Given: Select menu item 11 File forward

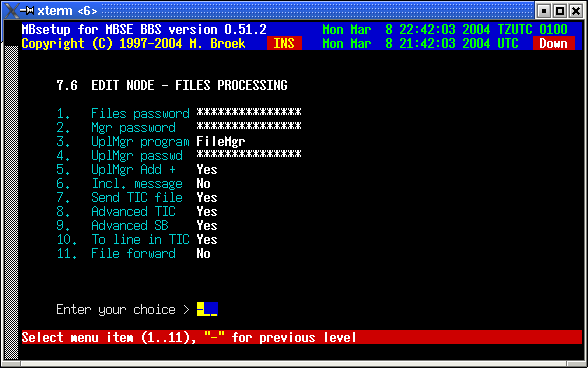Looking at the screenshot, I should [x=116, y=254].
